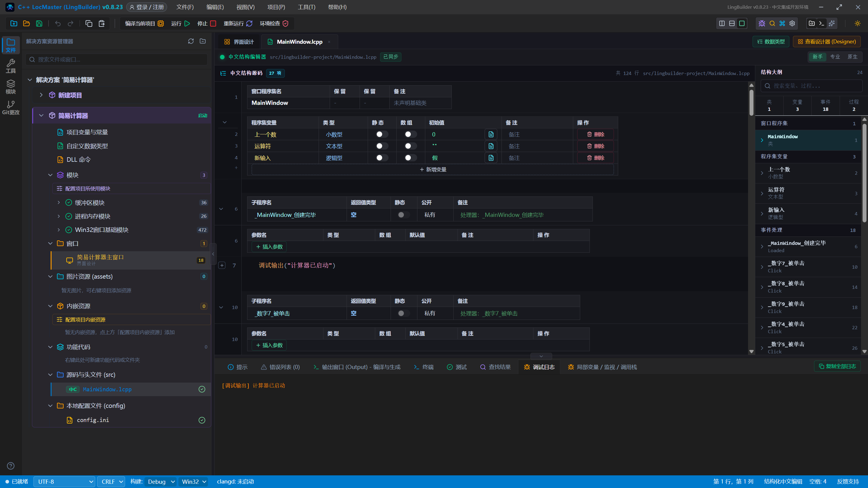Click the blue command key icon
The image size is (868, 488).
782,23
